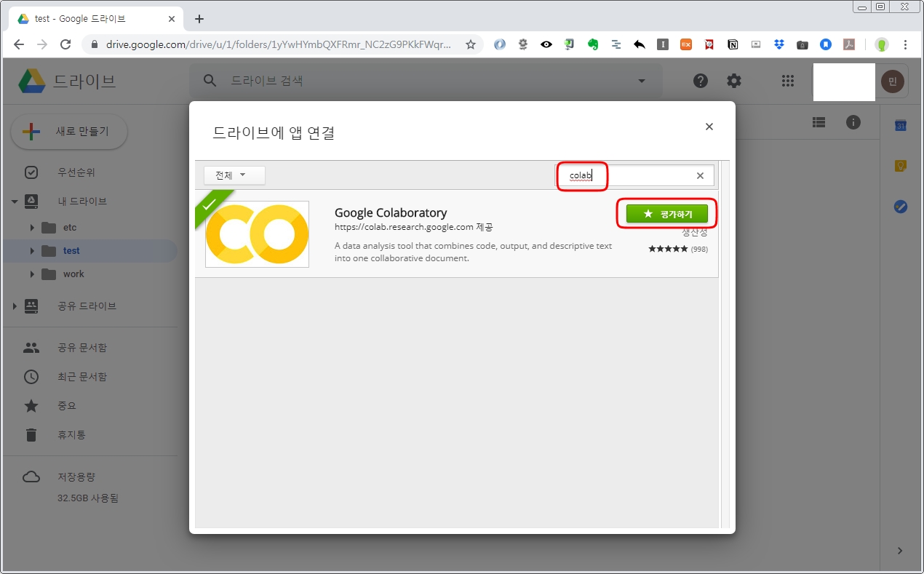Viewport: 924px width, 574px height.
Task: Click the blue bookmark circle extension icon
Action: [826, 44]
